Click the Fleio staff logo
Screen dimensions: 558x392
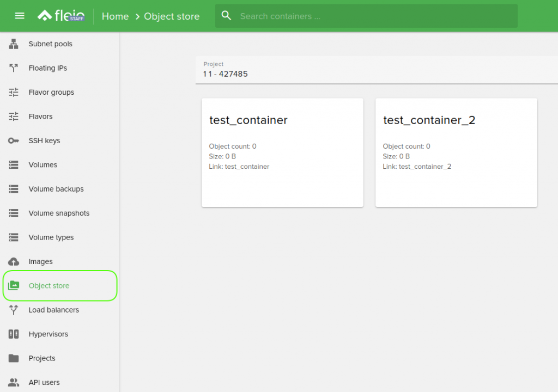coord(60,16)
